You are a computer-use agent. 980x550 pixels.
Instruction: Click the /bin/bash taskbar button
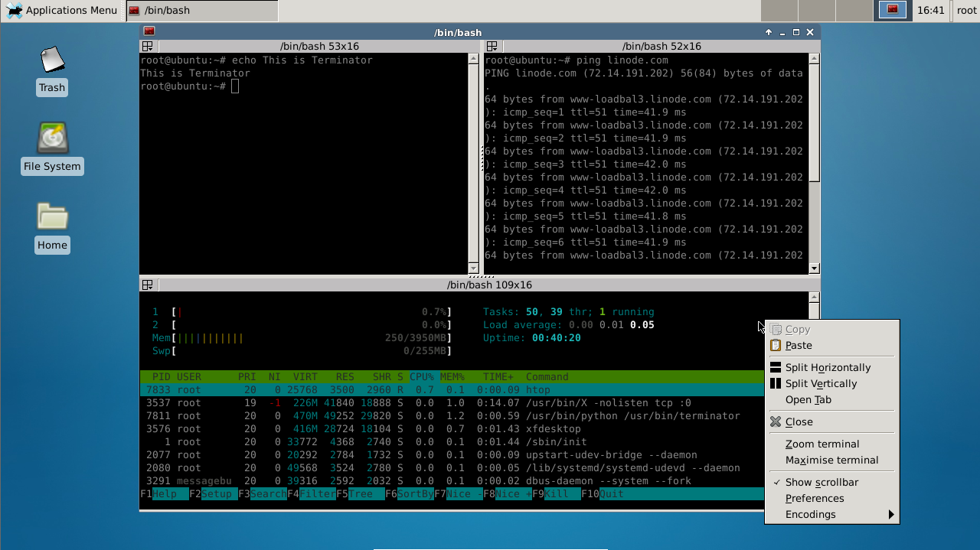coord(204,11)
